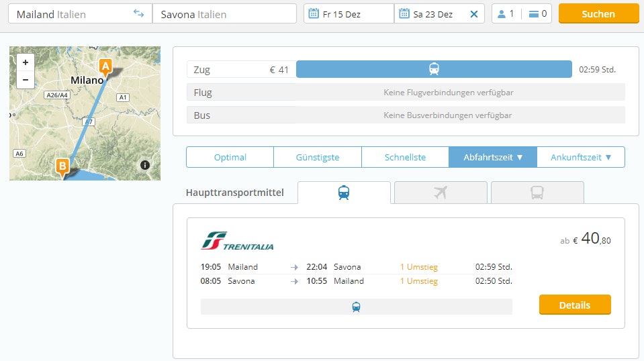Sort by Ankunftszeit dropdown
This screenshot has width=644, height=361.
tap(581, 157)
